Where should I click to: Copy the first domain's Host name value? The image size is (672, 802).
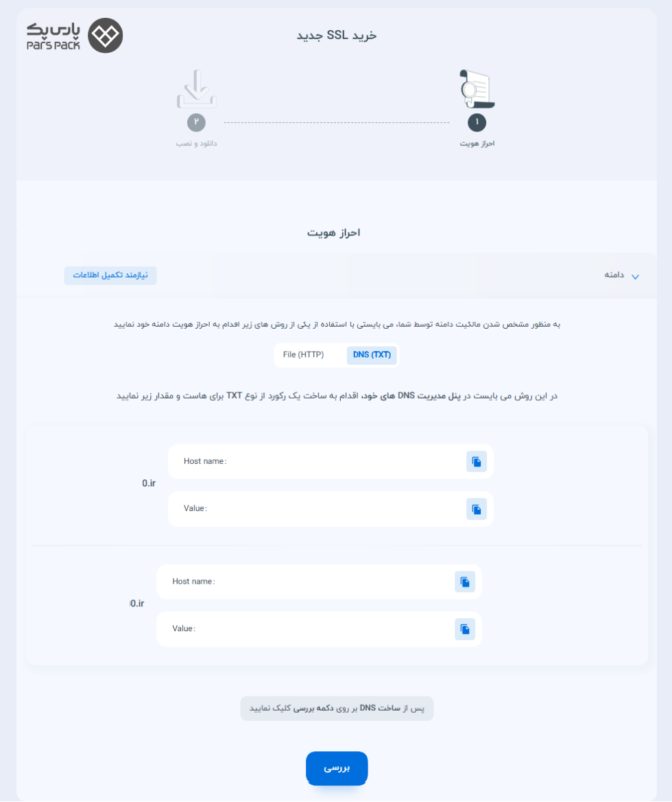click(x=476, y=461)
